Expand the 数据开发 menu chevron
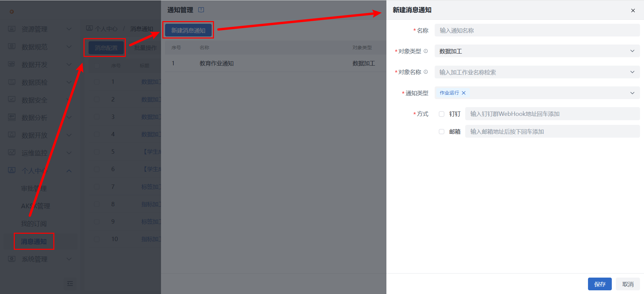The width and height of the screenshot is (644, 294). [69, 64]
